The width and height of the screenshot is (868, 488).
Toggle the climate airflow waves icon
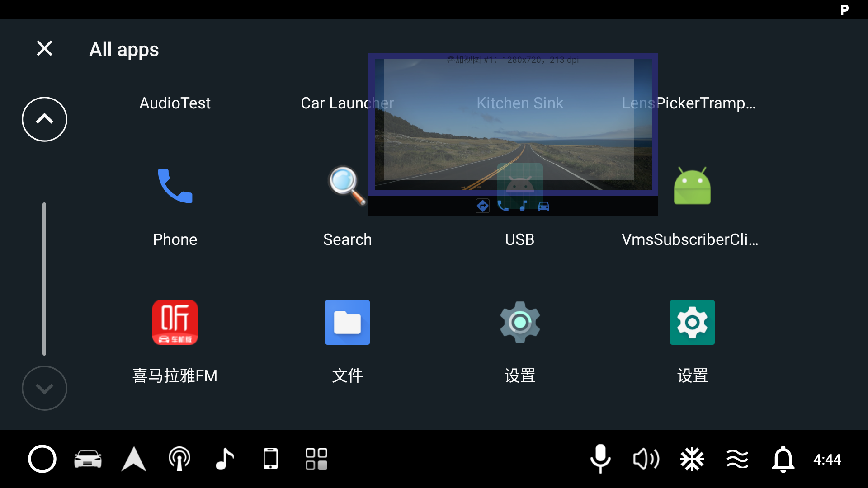tap(738, 459)
